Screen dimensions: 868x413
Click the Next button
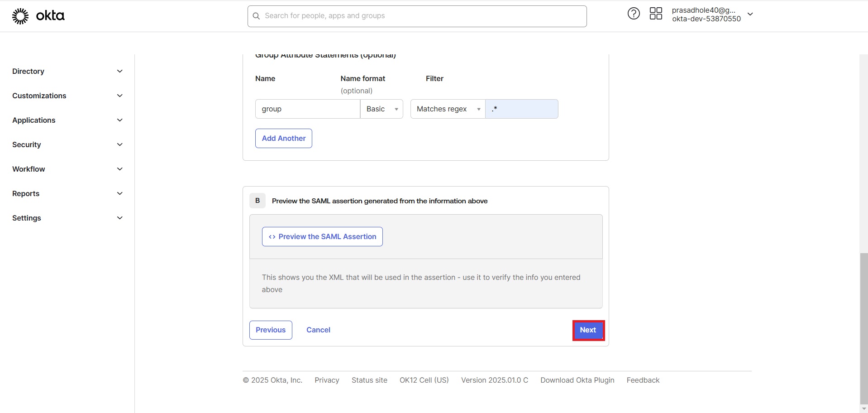click(x=588, y=330)
